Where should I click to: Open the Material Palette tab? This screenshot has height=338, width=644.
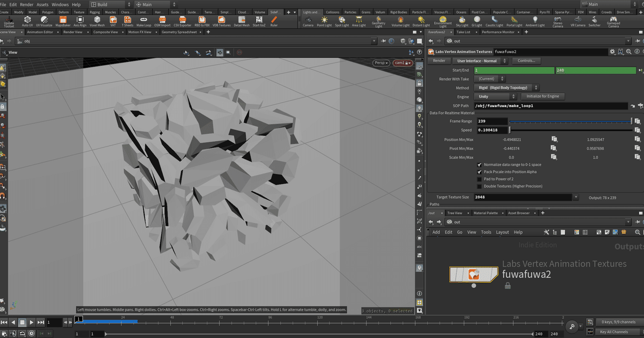point(485,213)
